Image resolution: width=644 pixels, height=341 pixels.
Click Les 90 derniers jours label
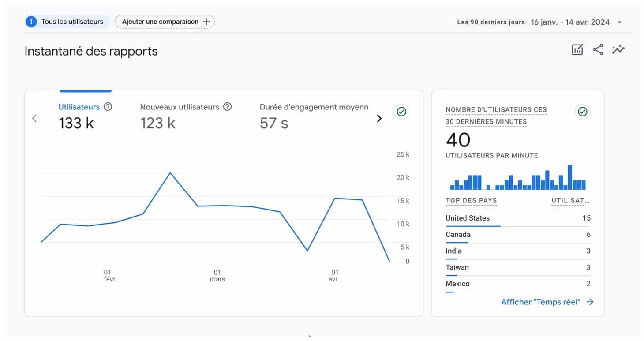coord(490,22)
